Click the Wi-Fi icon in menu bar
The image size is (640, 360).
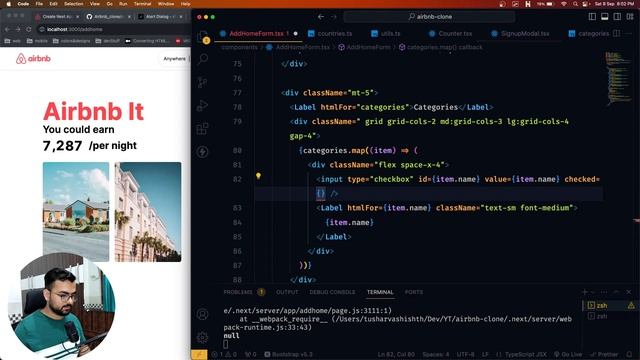[564, 4]
